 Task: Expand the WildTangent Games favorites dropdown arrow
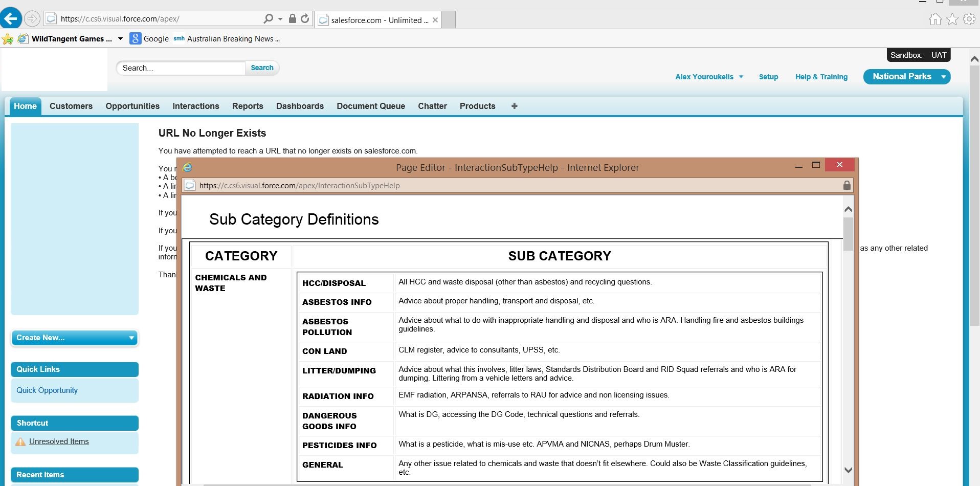pos(120,39)
